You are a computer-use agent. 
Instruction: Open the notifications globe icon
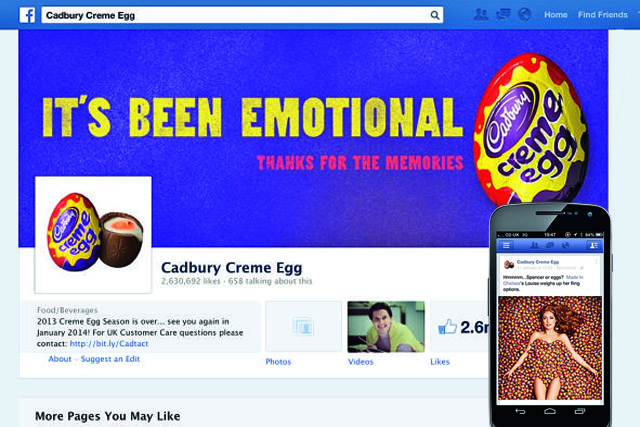(x=524, y=15)
